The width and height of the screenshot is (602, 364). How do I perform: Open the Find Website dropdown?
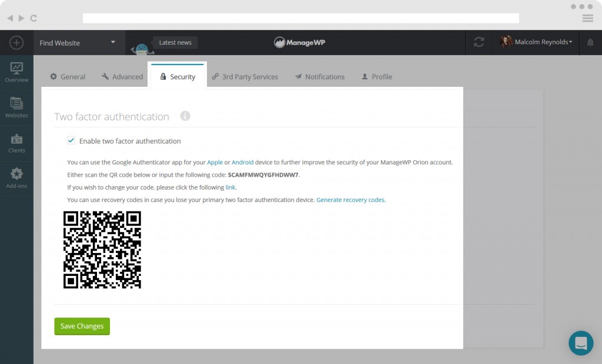click(x=78, y=42)
